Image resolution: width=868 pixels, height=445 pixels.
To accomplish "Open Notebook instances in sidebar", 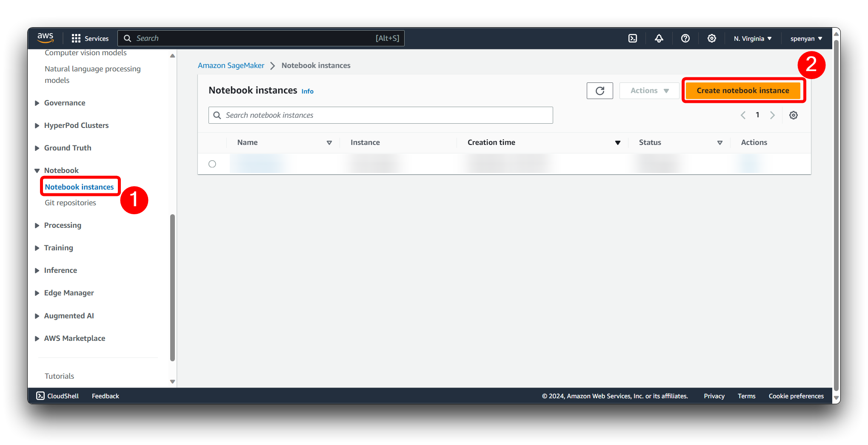I will pos(80,187).
